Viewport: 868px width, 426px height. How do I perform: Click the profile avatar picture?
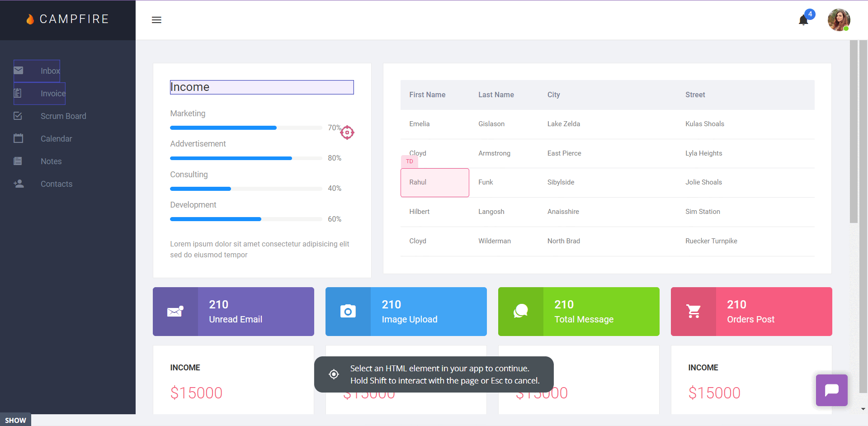(839, 20)
